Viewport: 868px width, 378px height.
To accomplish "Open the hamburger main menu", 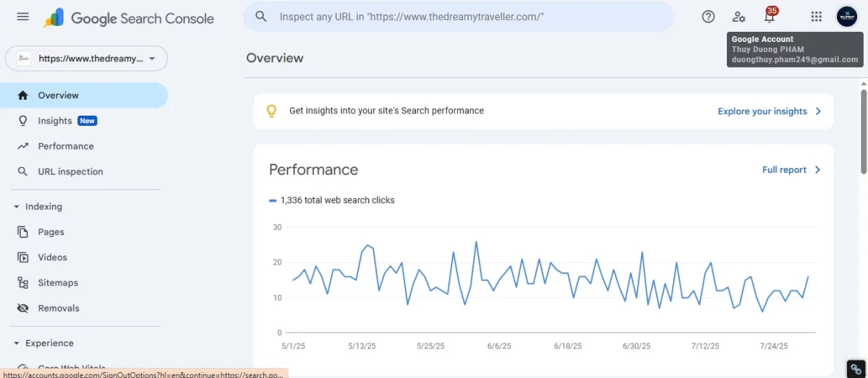I will tap(23, 17).
